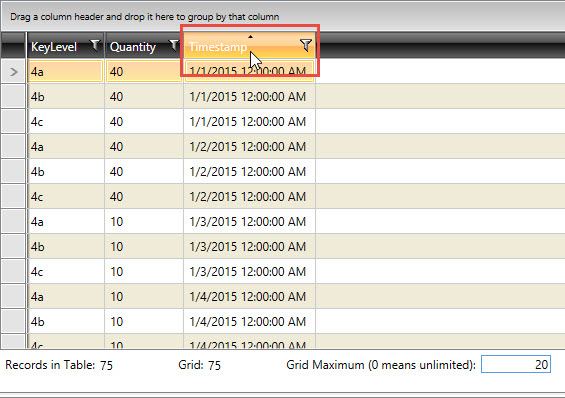Select Quantity 10 cell of 4b on 1/4/2015
565x398 pixels.
pyautogui.click(x=144, y=321)
